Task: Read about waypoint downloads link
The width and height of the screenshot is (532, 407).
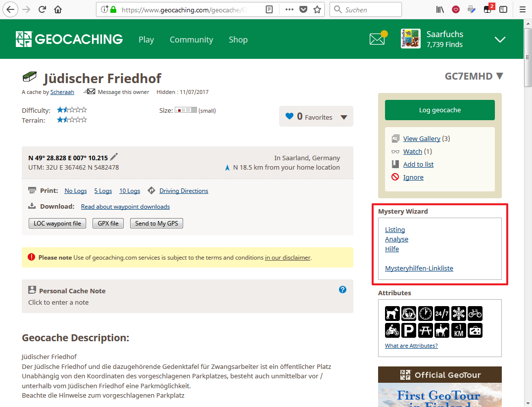Action: [125, 207]
